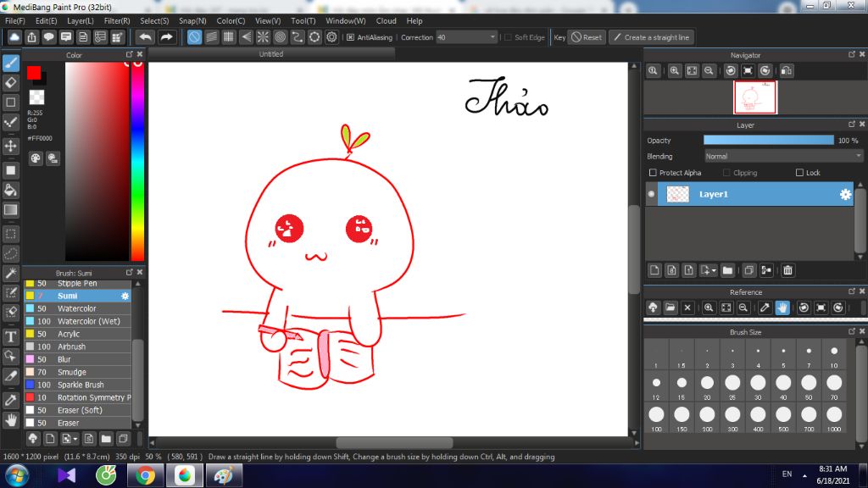This screenshot has width=868, height=488.
Task: Enable the circle snap icon
Action: point(280,37)
